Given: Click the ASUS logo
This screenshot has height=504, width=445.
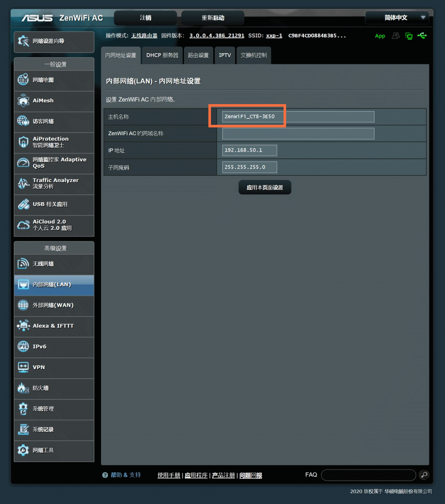Looking at the screenshot, I should click(37, 18).
